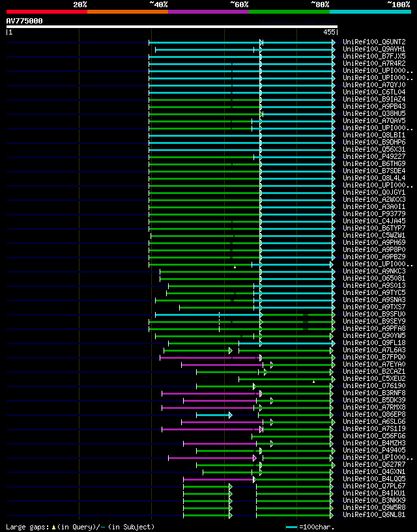Viewport: 417px width, 532px height.
Task: Select subject UniRef100_B6TYP7
Action: [x=374, y=228]
